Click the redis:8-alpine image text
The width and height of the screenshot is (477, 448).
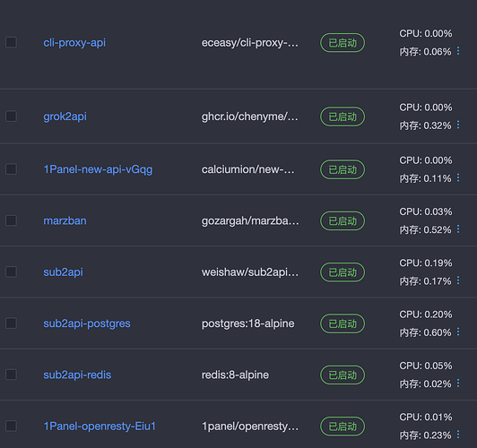tap(235, 375)
